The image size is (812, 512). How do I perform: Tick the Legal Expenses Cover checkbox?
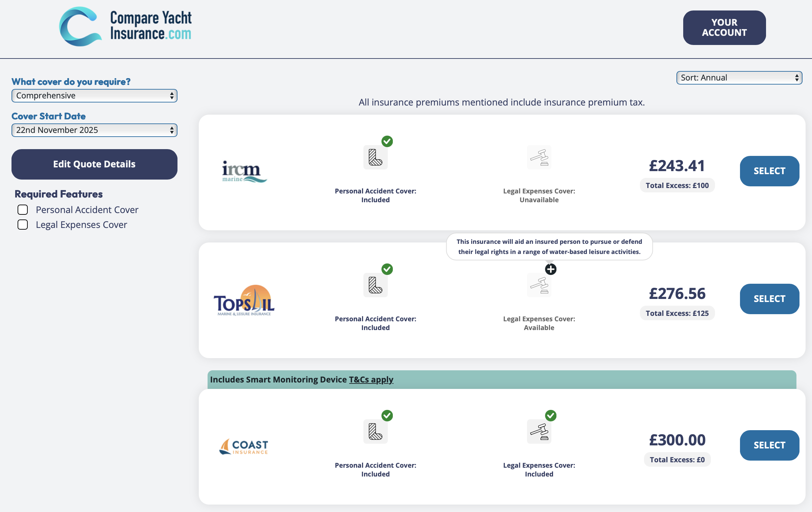click(23, 225)
